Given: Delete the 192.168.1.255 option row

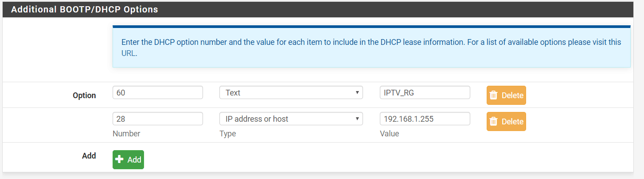Looking at the screenshot, I should pyautogui.click(x=506, y=122).
